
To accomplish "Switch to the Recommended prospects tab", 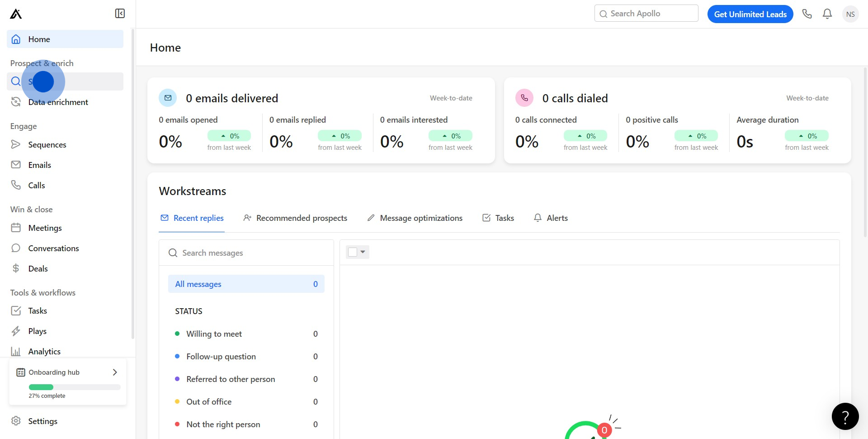I will [301, 218].
